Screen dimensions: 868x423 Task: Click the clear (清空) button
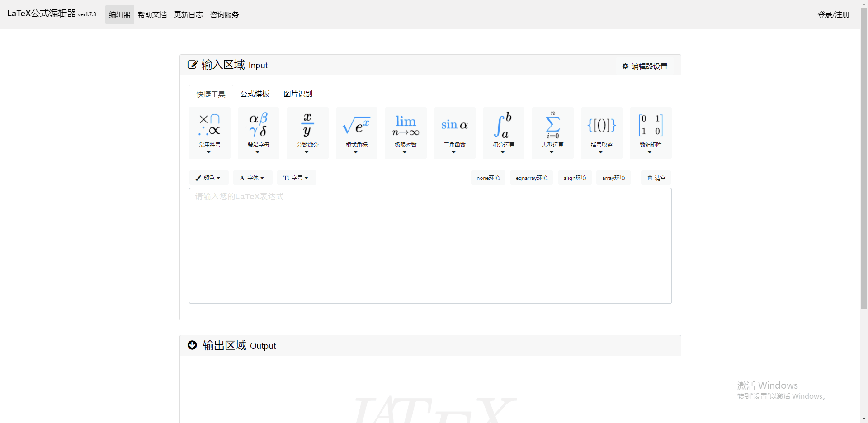click(656, 178)
